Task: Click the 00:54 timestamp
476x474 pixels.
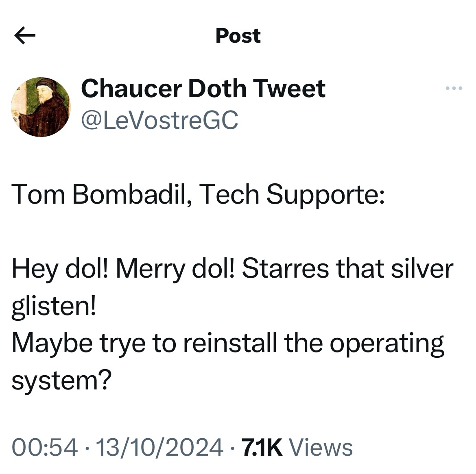Action: click(x=45, y=447)
